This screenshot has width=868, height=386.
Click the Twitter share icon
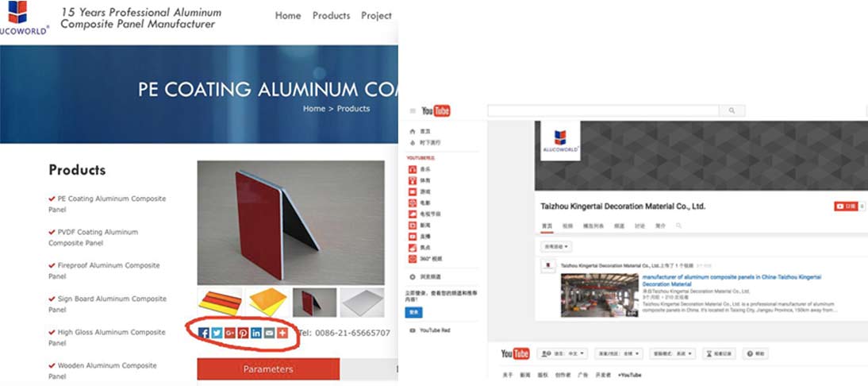point(217,333)
